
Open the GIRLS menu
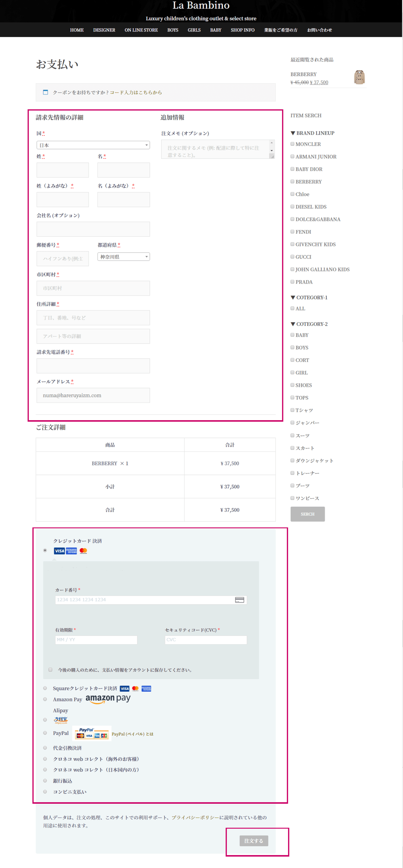[x=194, y=30]
